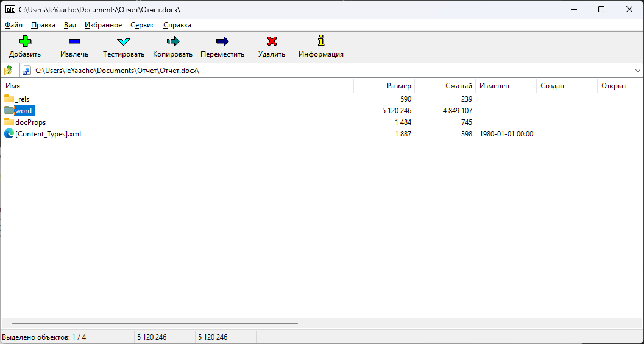Click the 7z application icon in title bar

click(10, 9)
